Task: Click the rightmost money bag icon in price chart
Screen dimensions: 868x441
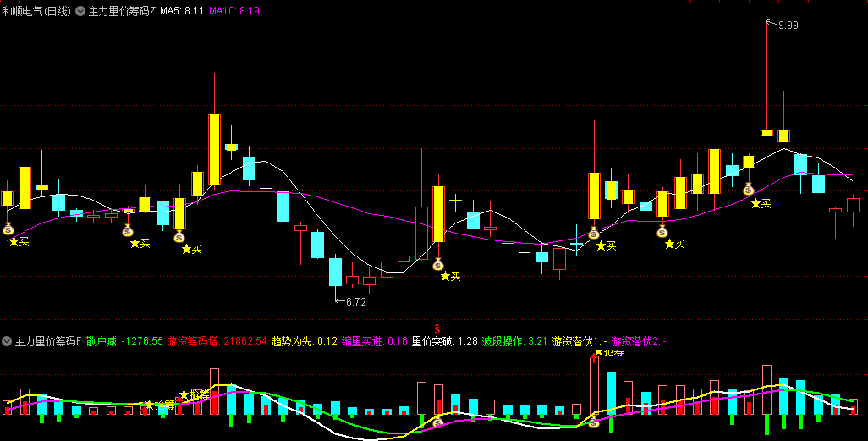Action: point(749,189)
